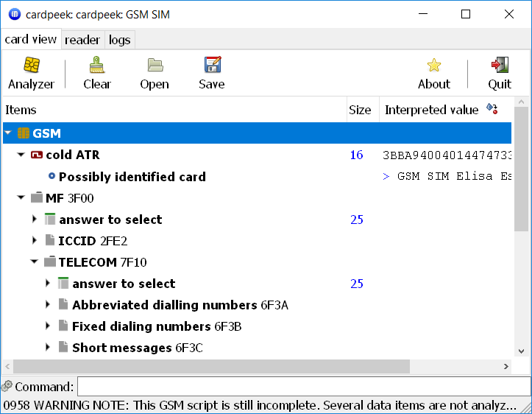
Task: Click the command icon beside Command label
Action: 7,387
